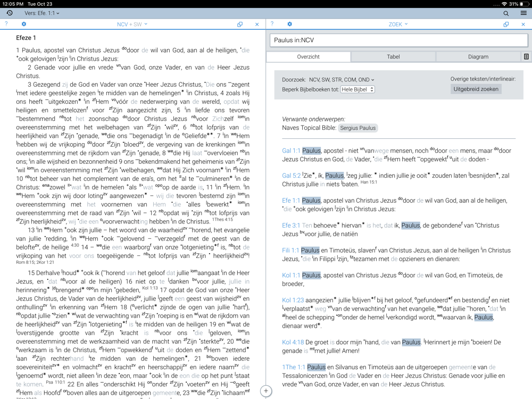This screenshot has width=532, height=399.
Task: Click the Efeze 1 chapter heading
Action: (26, 38)
